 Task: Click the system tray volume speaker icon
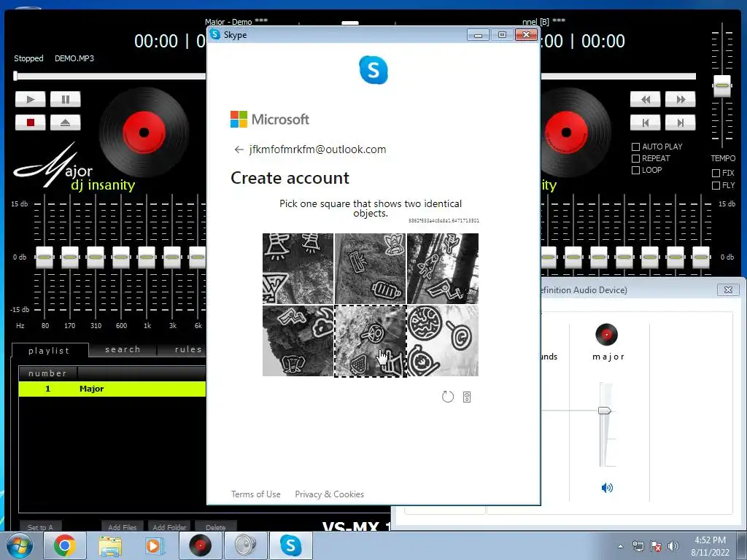673,546
